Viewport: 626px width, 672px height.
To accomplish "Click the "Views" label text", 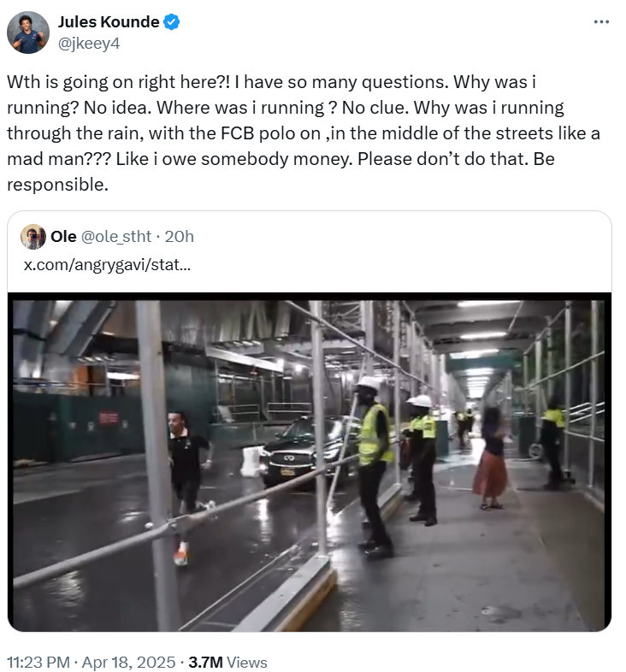I will pyautogui.click(x=247, y=662).
